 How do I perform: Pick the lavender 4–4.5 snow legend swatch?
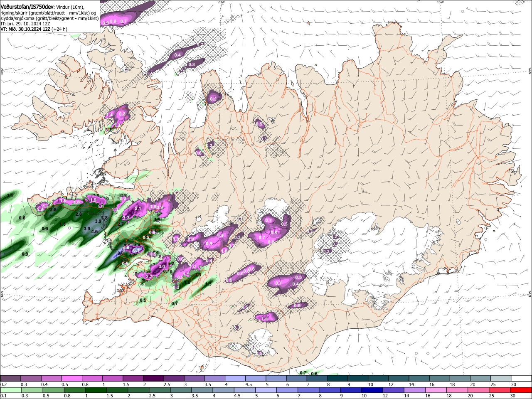pos(235,379)
